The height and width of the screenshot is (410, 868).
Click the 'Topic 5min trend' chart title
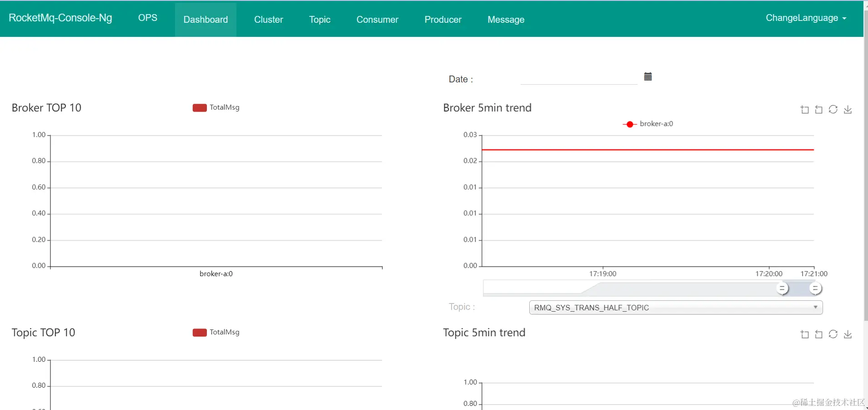(484, 333)
